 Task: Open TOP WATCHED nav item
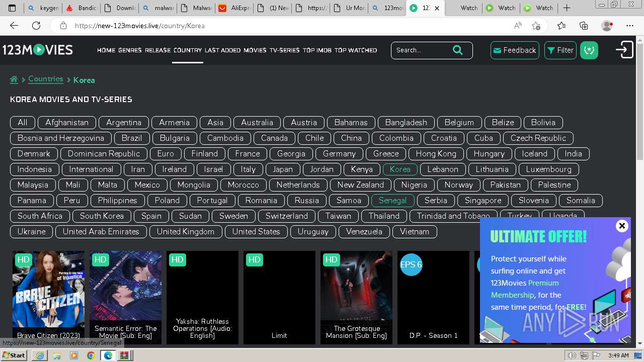tap(356, 50)
